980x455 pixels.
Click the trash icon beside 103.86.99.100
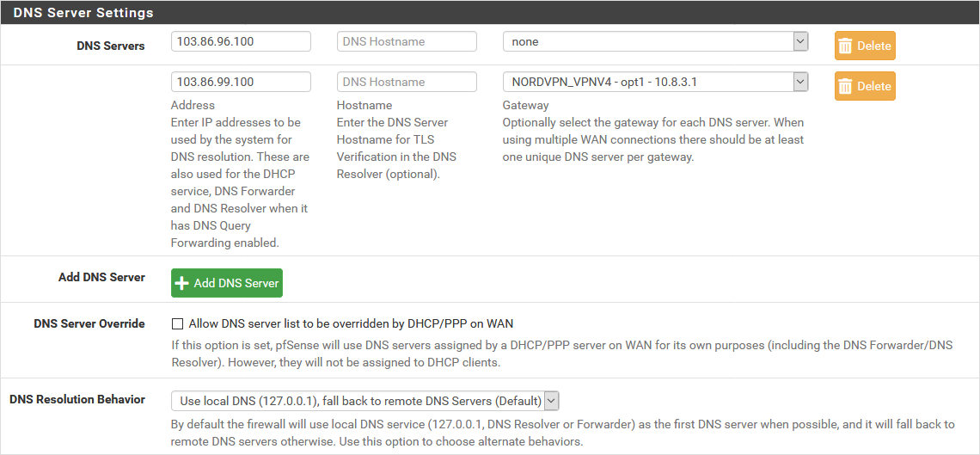click(845, 87)
